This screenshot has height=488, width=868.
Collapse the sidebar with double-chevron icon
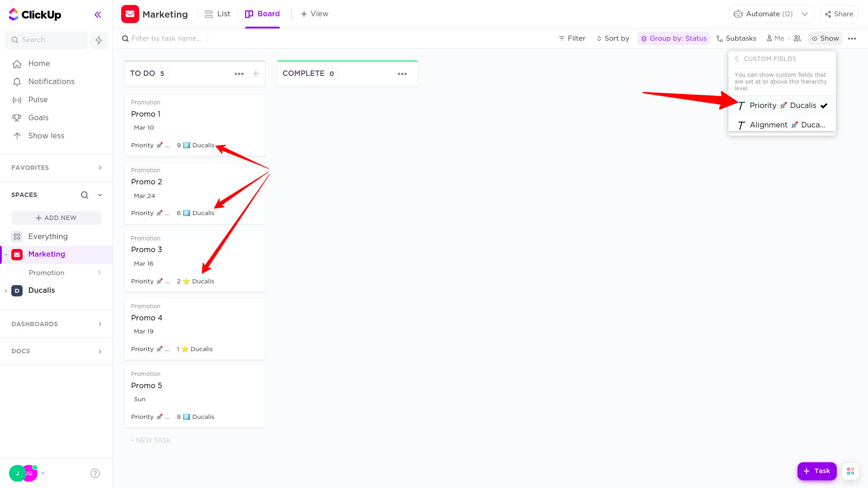pyautogui.click(x=98, y=15)
